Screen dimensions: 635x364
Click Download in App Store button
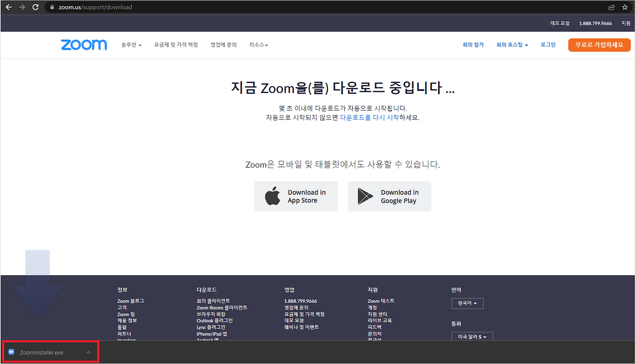(x=296, y=196)
